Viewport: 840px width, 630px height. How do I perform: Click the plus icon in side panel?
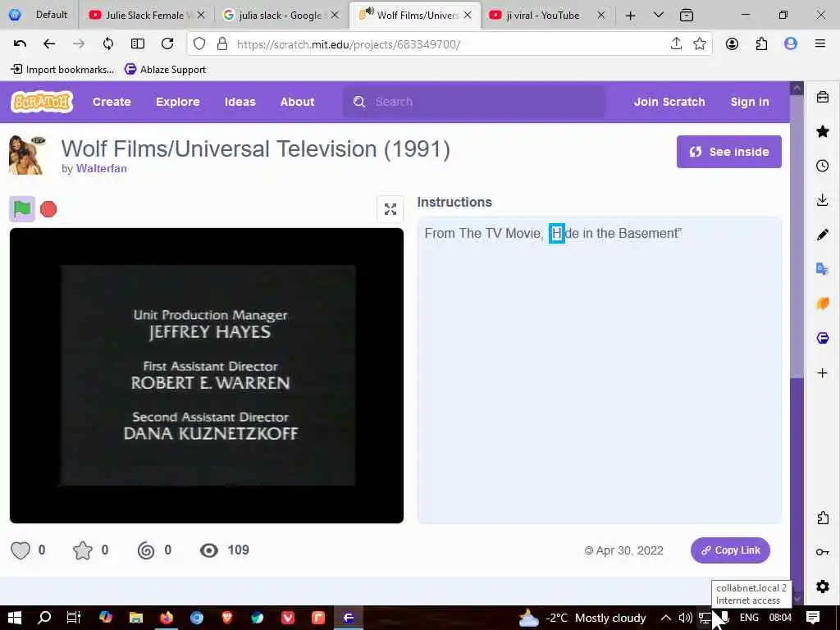pyautogui.click(x=823, y=373)
